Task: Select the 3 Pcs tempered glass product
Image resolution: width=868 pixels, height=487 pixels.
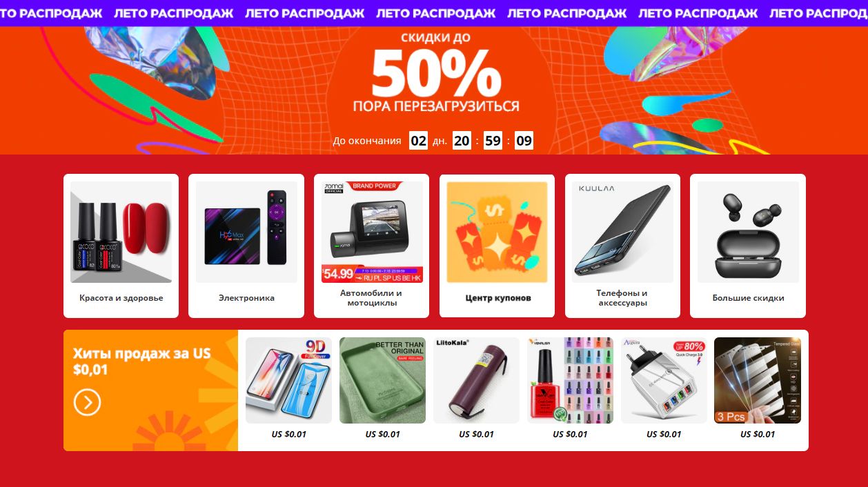Action: pos(758,380)
